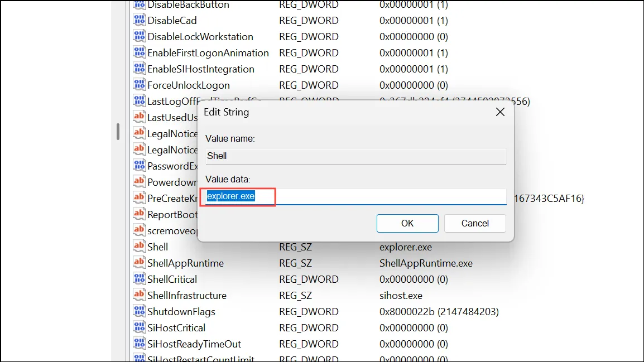Image resolution: width=644 pixels, height=362 pixels.
Task: Select the DisableLockWorkstation DWORD icon
Action: tap(139, 36)
